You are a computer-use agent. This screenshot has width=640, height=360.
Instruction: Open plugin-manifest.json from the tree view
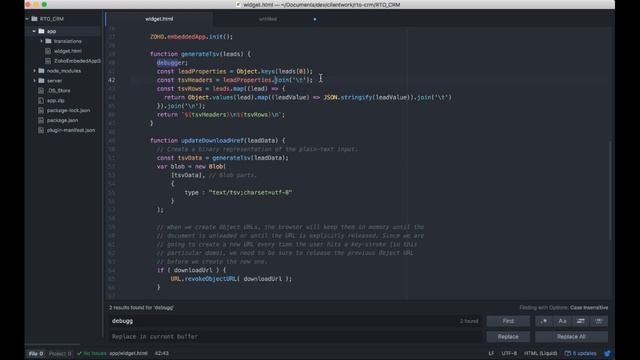(71, 130)
